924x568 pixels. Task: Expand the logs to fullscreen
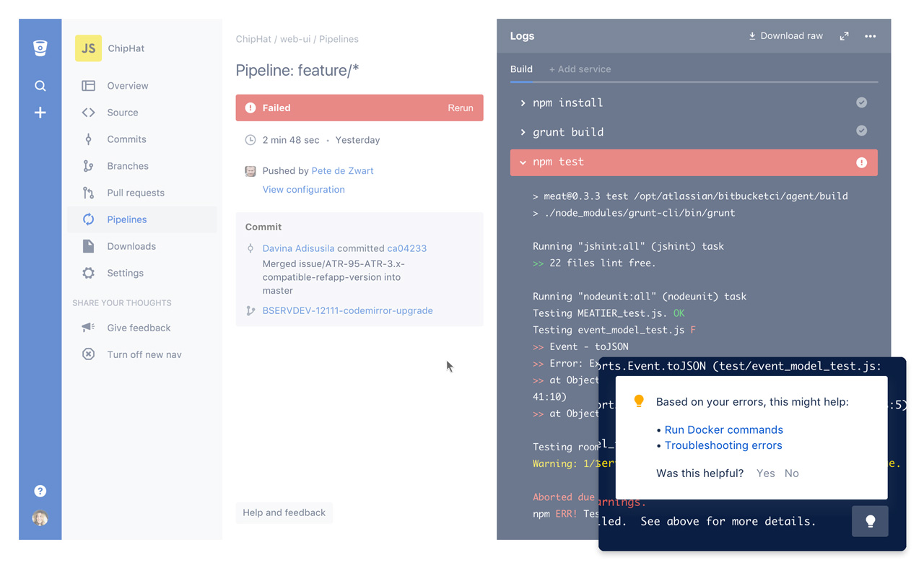click(x=844, y=36)
